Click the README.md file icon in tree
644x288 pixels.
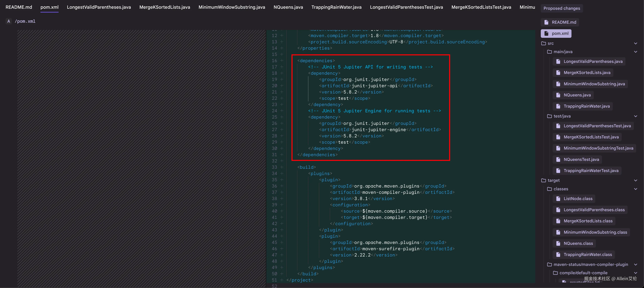(546, 22)
